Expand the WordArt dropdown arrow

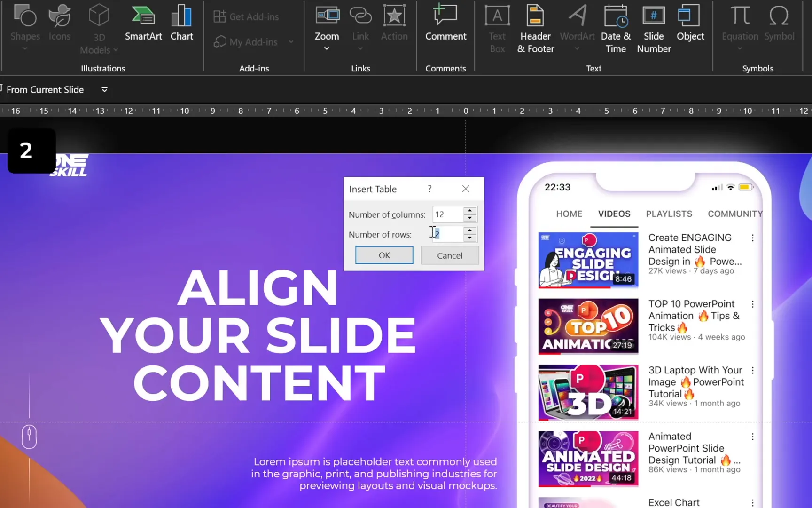(577, 48)
